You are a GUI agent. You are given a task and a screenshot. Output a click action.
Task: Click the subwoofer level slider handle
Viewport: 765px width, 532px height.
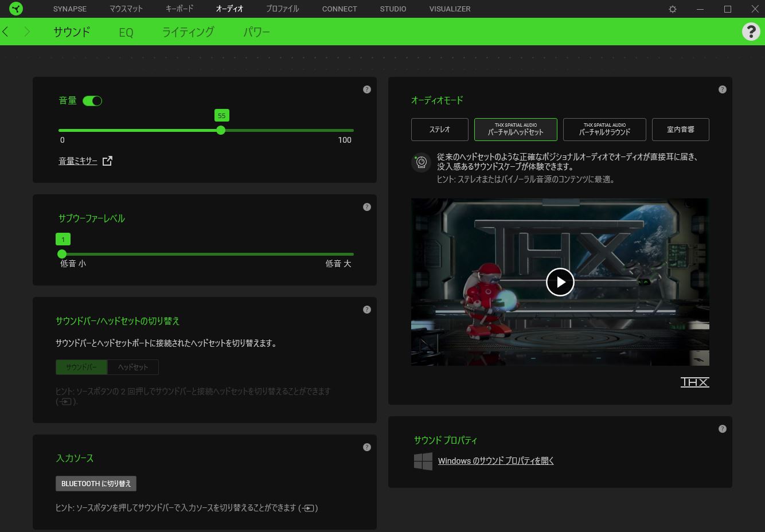(62, 254)
